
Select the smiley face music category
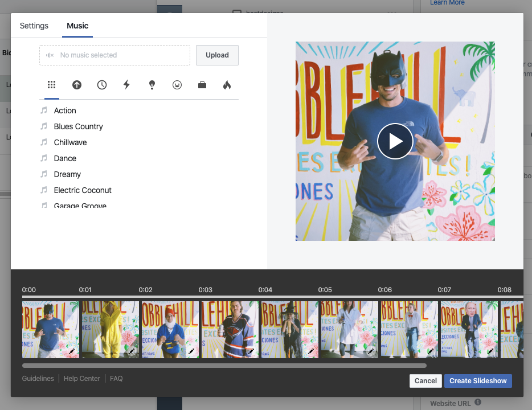pyautogui.click(x=177, y=85)
